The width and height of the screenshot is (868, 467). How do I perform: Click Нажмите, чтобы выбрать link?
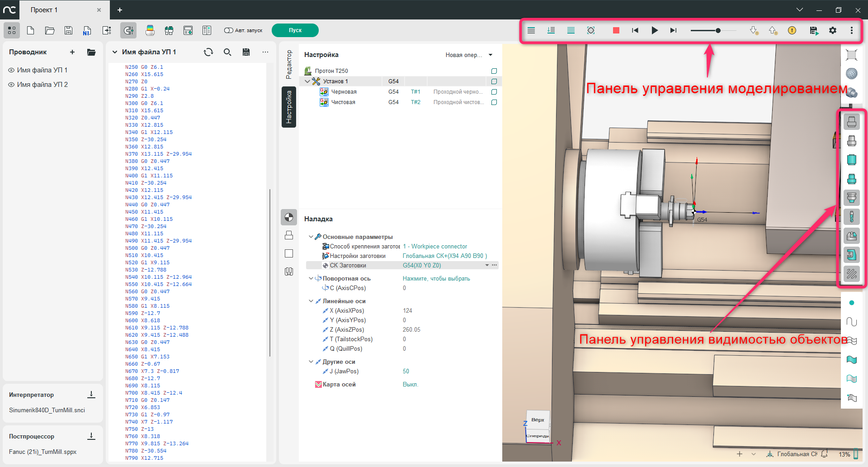tap(436, 278)
